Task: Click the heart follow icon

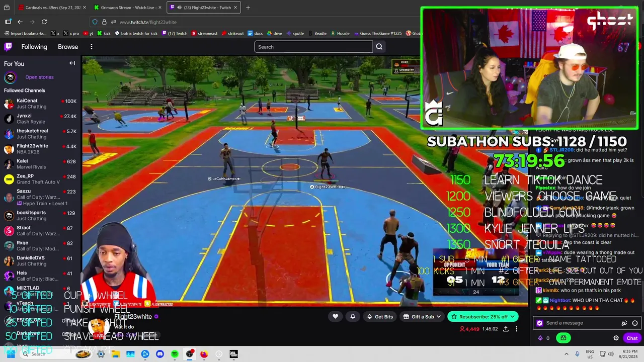Action: click(336, 316)
